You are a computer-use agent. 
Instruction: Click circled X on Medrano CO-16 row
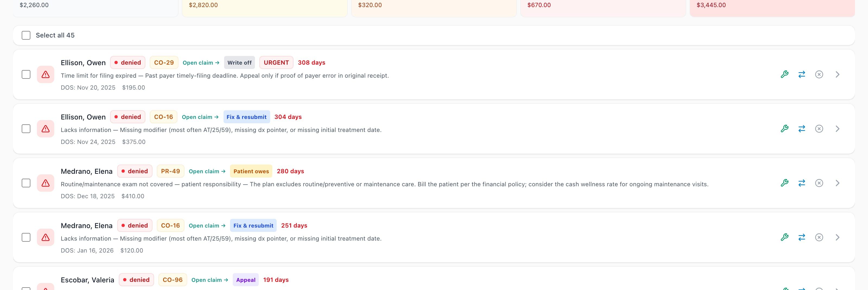pyautogui.click(x=819, y=237)
